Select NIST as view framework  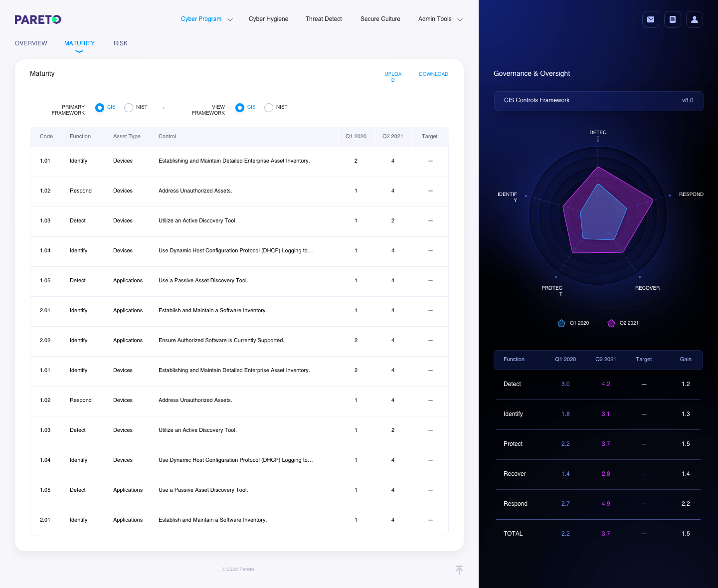[269, 108]
